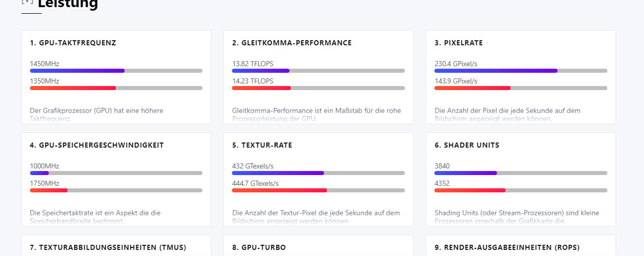The height and width of the screenshot is (256, 644).
Task: Select the Textur-Rate card heading
Action: pyautogui.click(x=262, y=146)
